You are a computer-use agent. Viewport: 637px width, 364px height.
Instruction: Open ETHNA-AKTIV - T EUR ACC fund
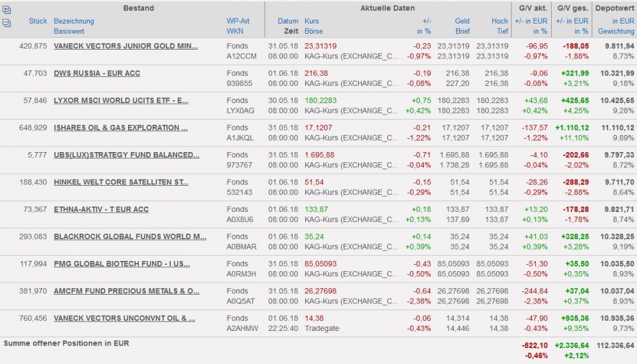tap(101, 210)
